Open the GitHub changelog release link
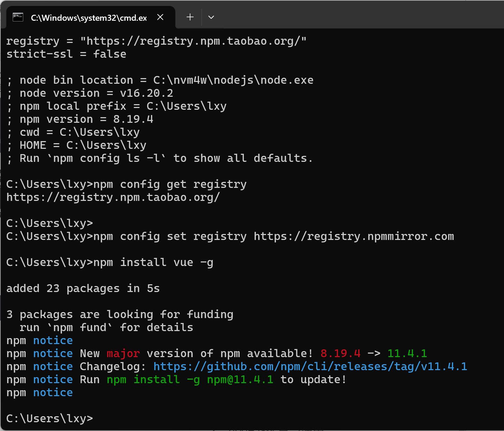 pyautogui.click(x=310, y=367)
